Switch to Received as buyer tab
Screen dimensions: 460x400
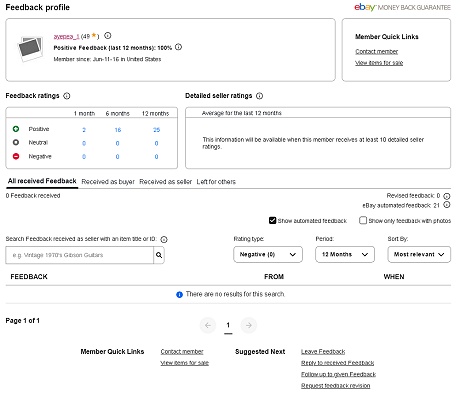coord(108,182)
